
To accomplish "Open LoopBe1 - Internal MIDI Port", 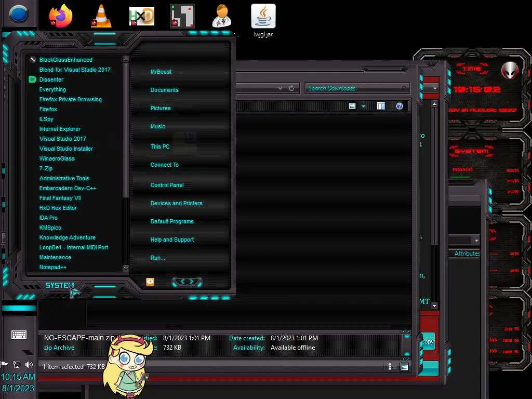I will 74,247.
